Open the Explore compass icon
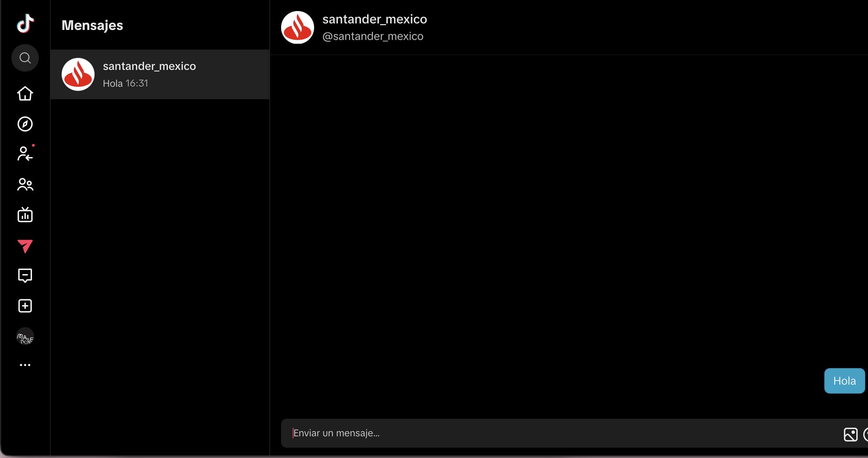This screenshot has width=868, height=458. point(25,124)
